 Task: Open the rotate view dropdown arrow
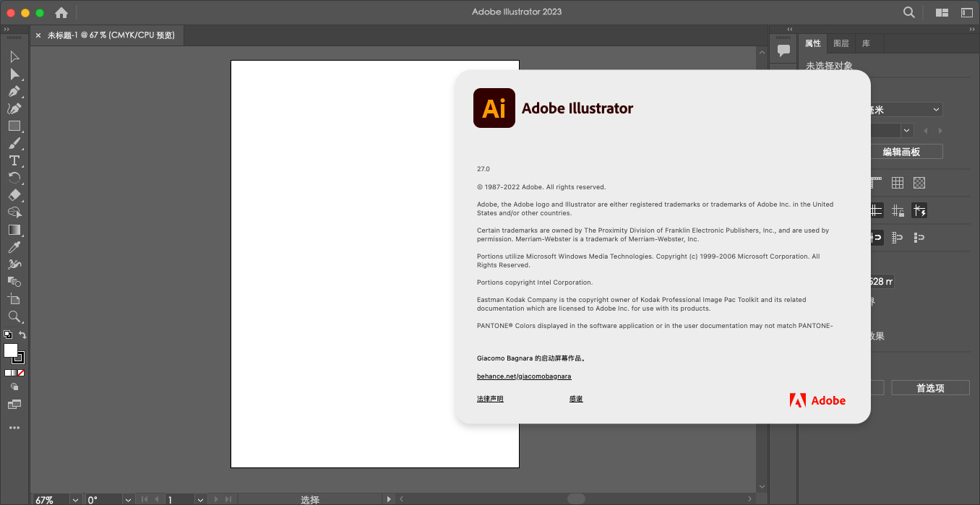coord(128,499)
